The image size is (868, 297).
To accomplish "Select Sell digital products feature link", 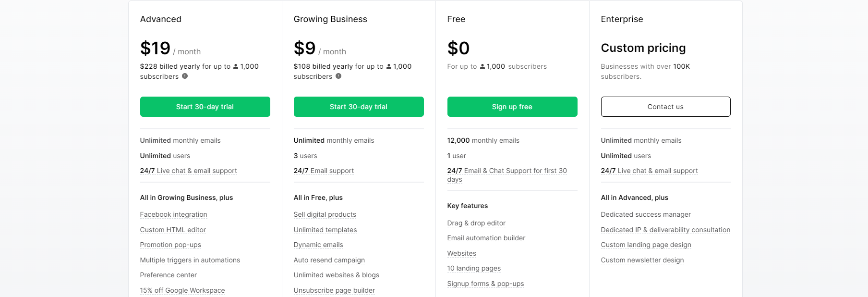I will tap(325, 214).
